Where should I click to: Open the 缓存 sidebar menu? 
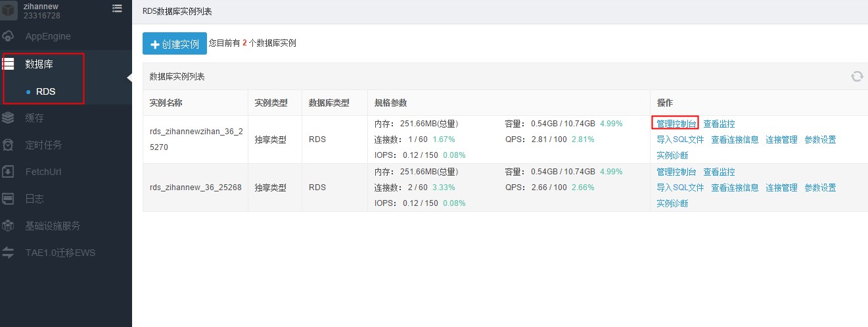tap(34, 118)
